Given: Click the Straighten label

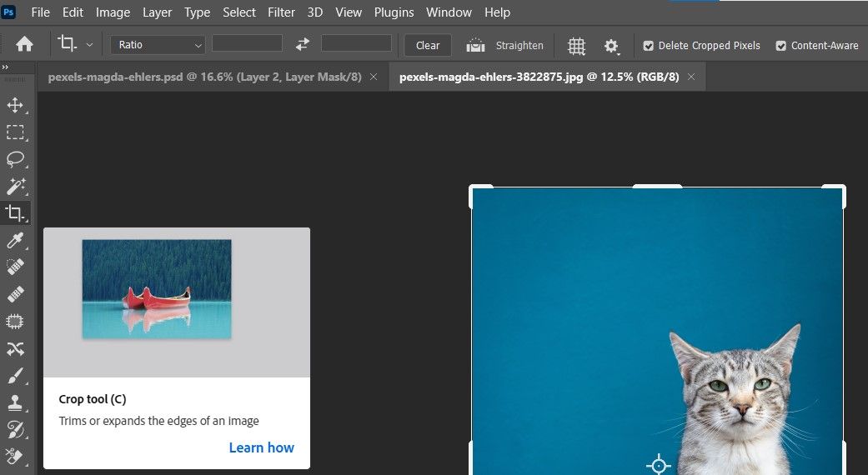Looking at the screenshot, I should pos(519,45).
